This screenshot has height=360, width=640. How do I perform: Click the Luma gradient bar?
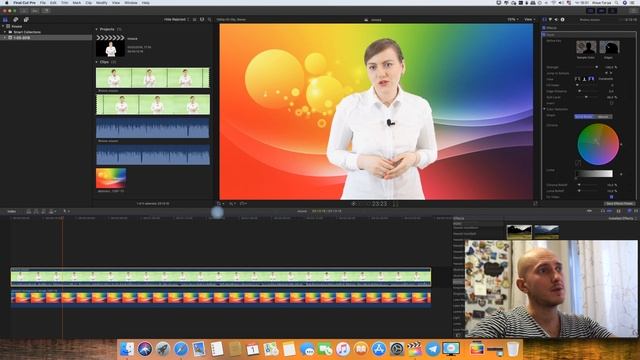[x=594, y=174]
